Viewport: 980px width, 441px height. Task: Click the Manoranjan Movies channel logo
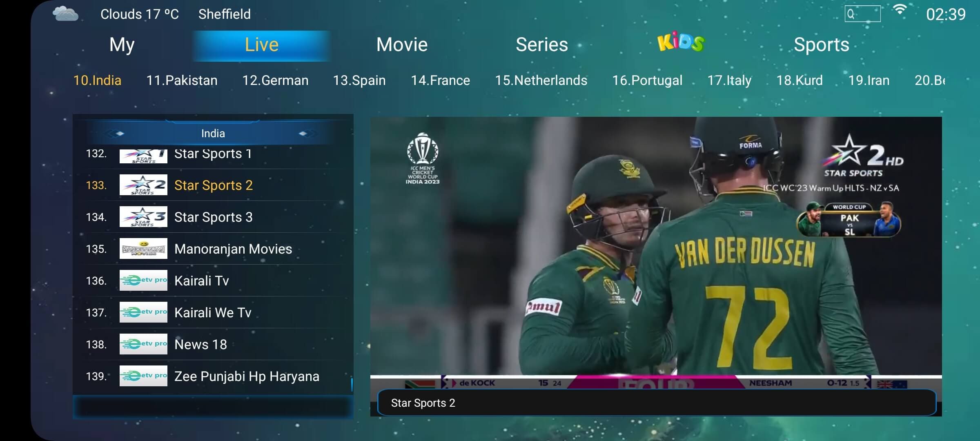143,248
